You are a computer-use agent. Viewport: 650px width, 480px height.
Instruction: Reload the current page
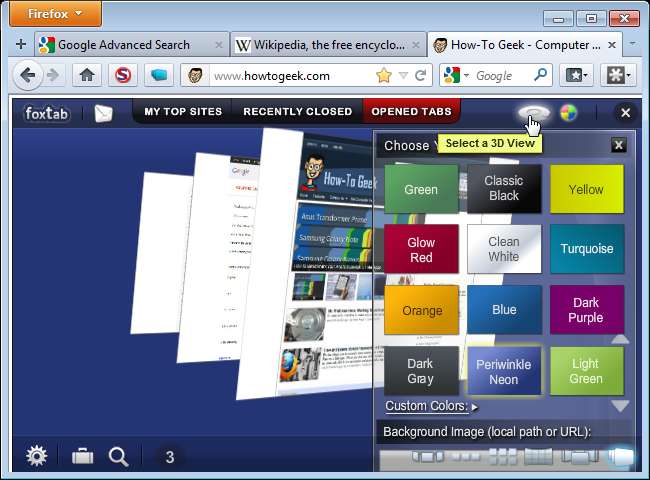[x=420, y=75]
